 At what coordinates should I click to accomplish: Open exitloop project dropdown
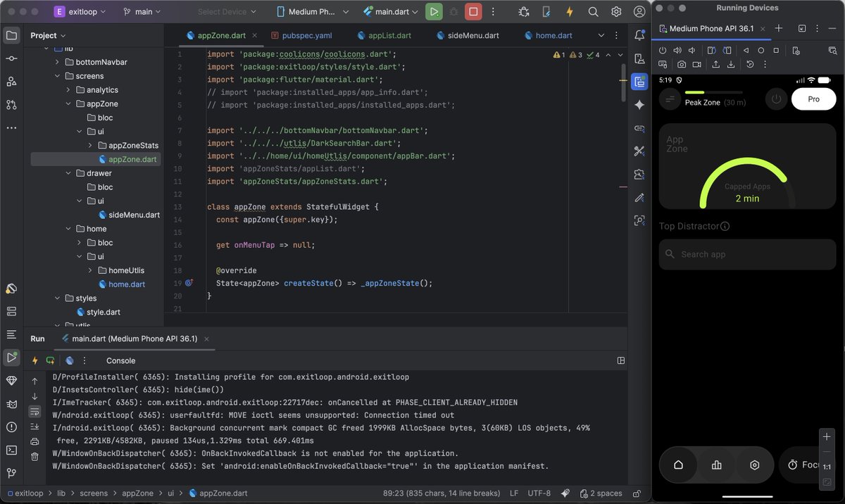point(80,12)
